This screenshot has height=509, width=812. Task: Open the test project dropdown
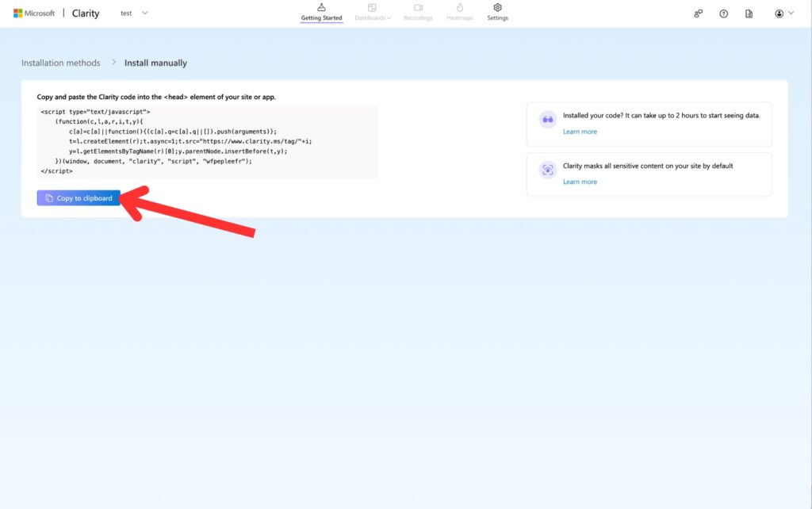(x=132, y=13)
